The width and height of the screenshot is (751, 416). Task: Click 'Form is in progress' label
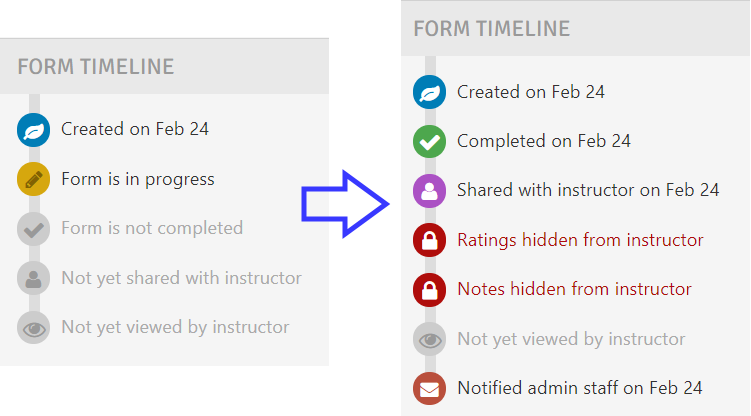point(138,179)
